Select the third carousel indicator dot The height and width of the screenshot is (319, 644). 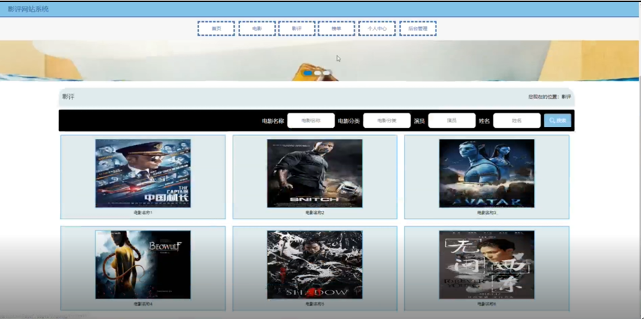(327, 73)
